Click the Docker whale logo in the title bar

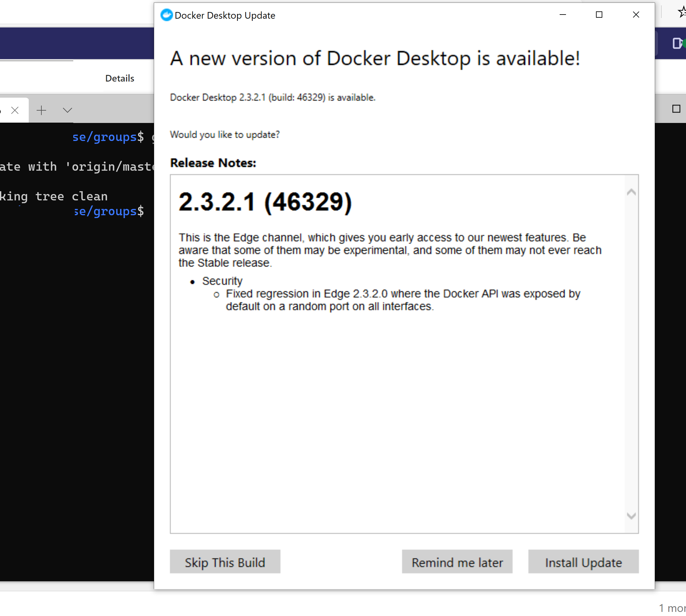tap(166, 15)
